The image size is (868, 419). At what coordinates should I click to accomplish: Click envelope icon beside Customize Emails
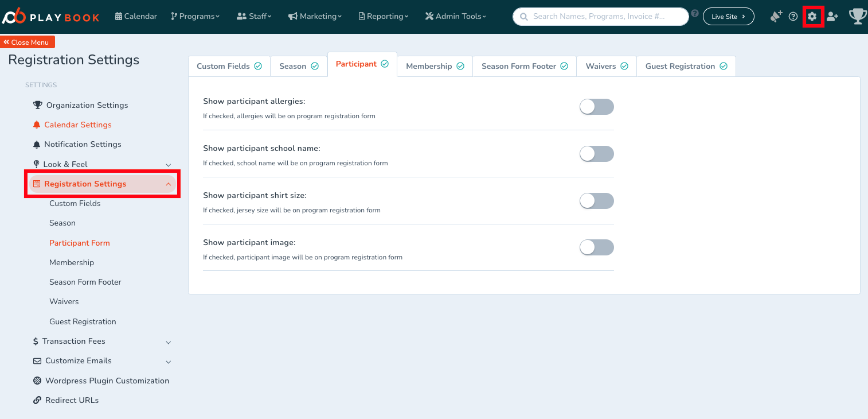(x=37, y=361)
